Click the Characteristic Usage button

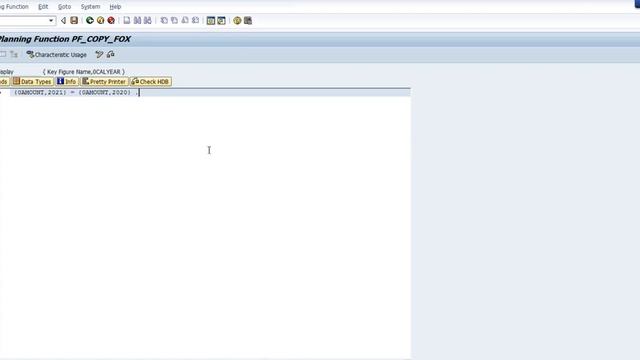56,54
